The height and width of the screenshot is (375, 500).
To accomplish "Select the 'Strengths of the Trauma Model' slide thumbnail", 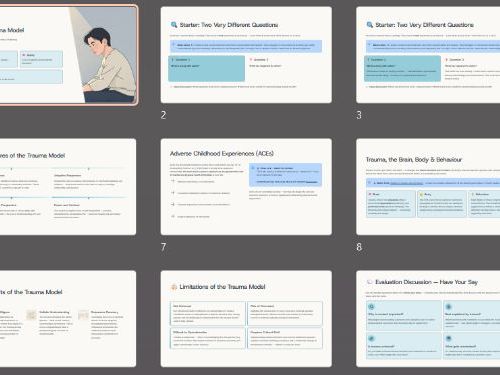I will tap(68, 319).
